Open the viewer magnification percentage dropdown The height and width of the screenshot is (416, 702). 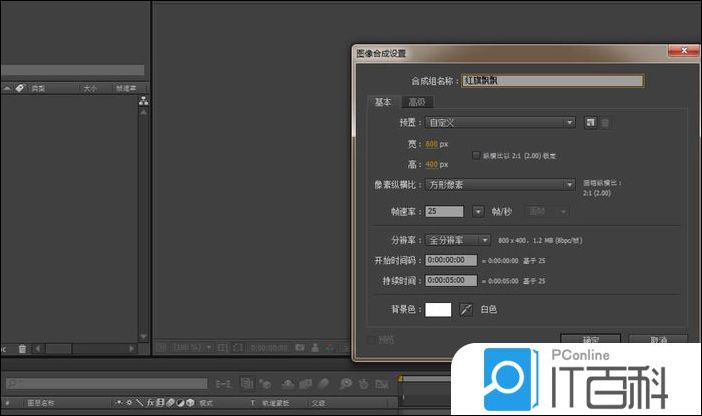pos(193,347)
